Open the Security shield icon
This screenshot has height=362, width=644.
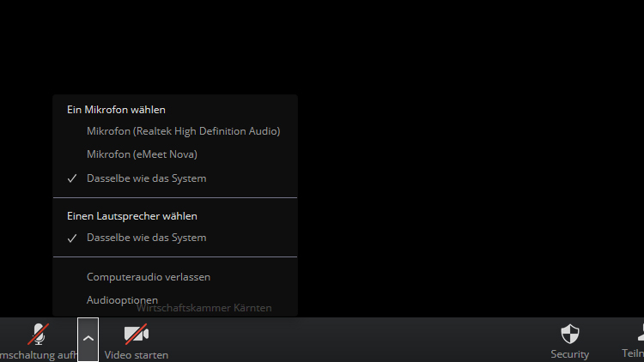[569, 334]
